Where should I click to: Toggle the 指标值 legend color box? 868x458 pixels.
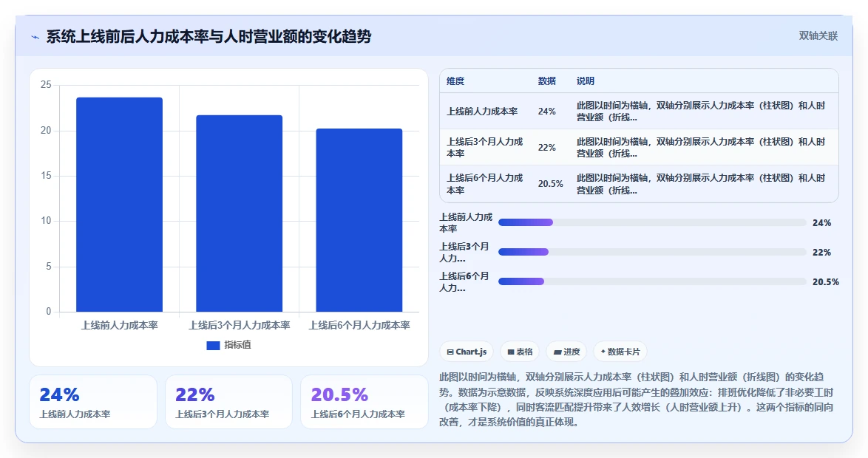point(213,345)
